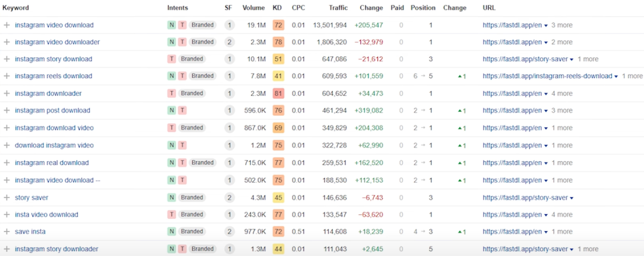Click KD badge 41 for instagram reels download
The height and width of the screenshot is (256, 644).
coord(278,76)
